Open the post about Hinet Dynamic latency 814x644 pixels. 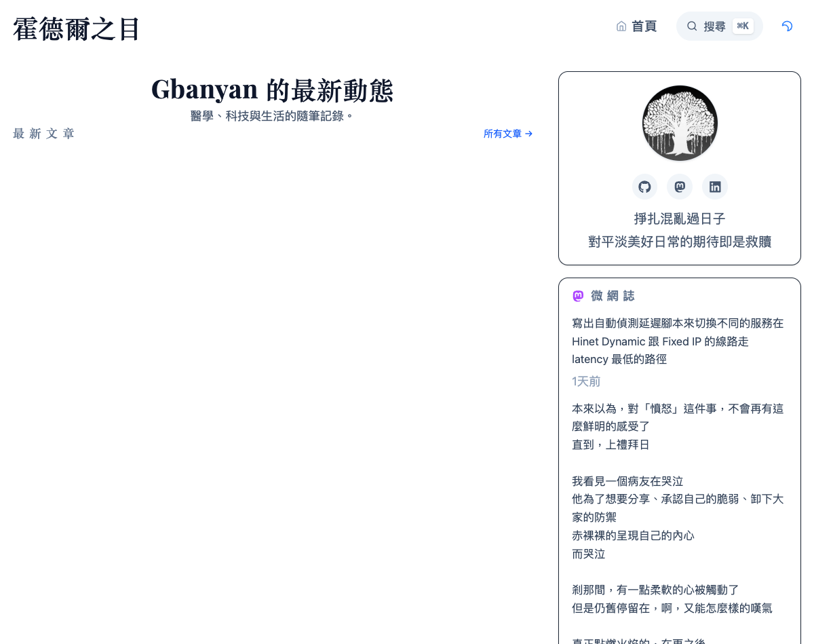677,341
